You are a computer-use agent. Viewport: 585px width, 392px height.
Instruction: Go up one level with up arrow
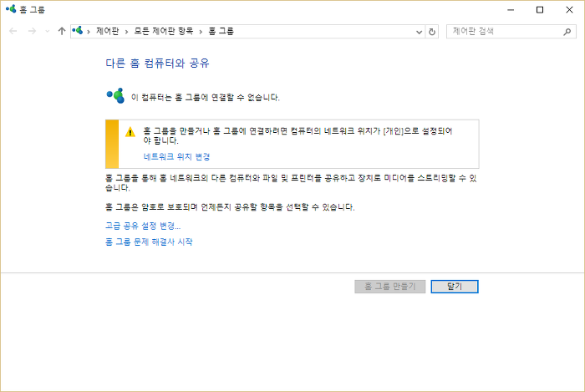tap(62, 31)
